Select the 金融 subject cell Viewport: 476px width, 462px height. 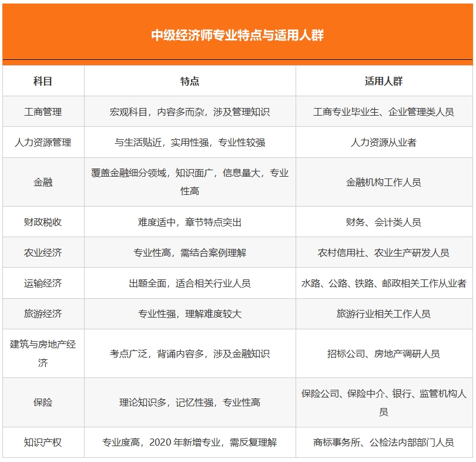(x=43, y=183)
